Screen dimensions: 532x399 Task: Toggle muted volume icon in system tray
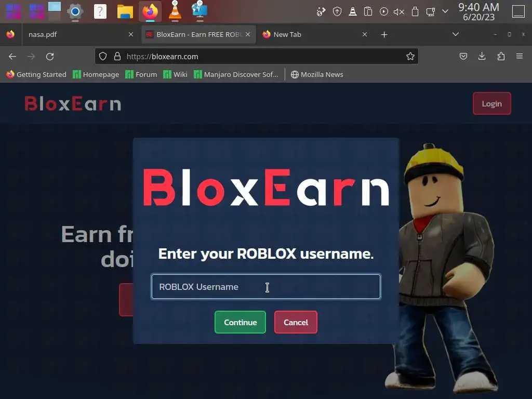(399, 12)
